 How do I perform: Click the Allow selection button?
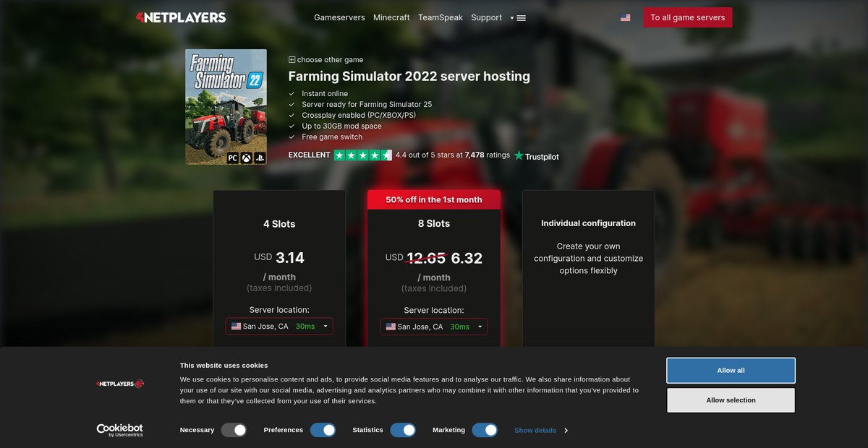point(731,400)
